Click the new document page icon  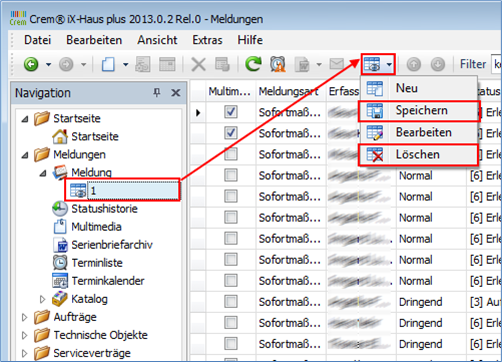click(108, 64)
